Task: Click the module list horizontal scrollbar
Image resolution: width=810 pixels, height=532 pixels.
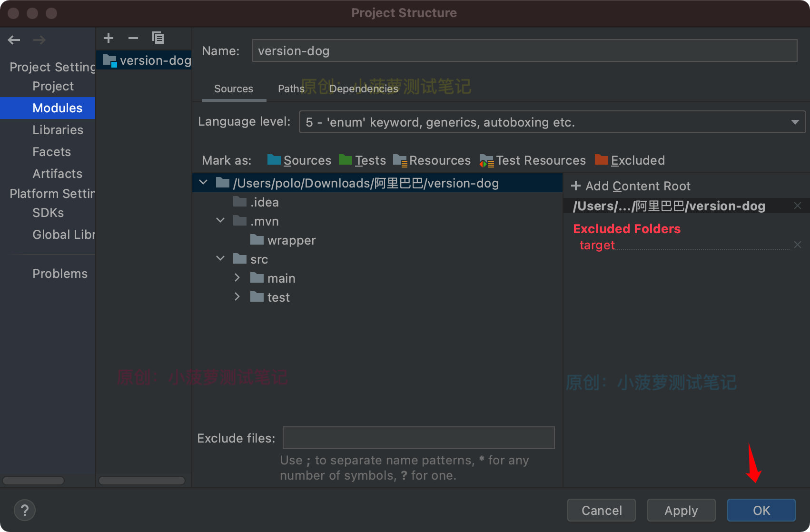Action: coord(142,481)
